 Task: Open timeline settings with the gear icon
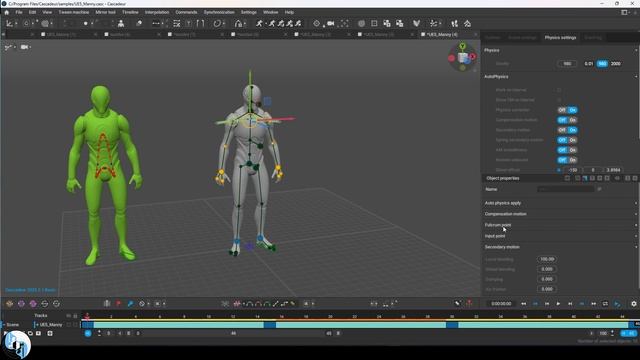(x=633, y=304)
